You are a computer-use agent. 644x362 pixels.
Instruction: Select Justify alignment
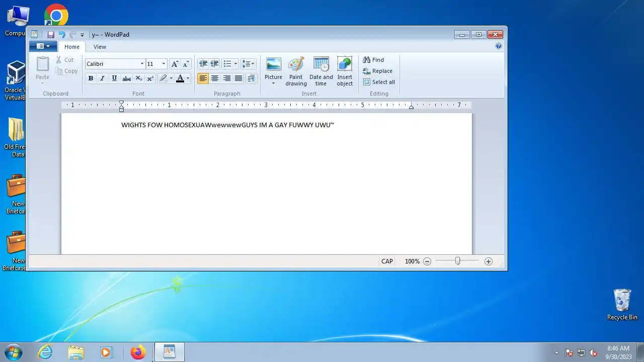238,78
